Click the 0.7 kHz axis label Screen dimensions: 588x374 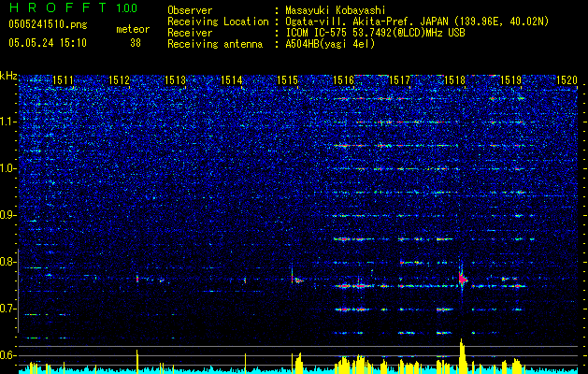[x=8, y=309]
